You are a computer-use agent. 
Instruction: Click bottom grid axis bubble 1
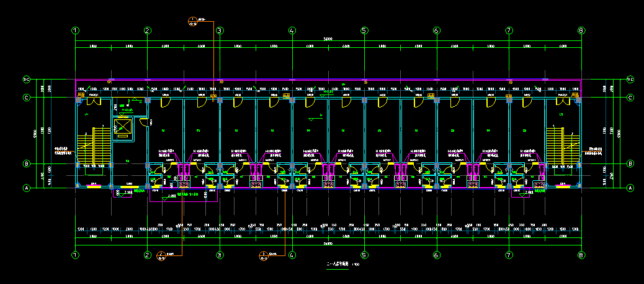click(x=75, y=255)
